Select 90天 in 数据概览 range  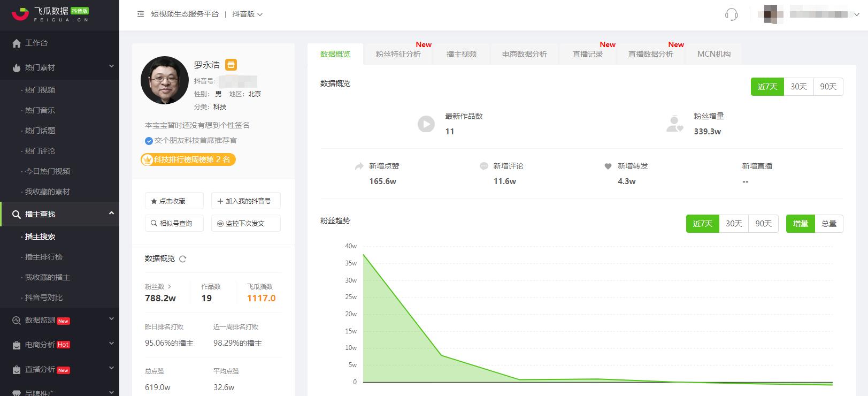coord(828,87)
